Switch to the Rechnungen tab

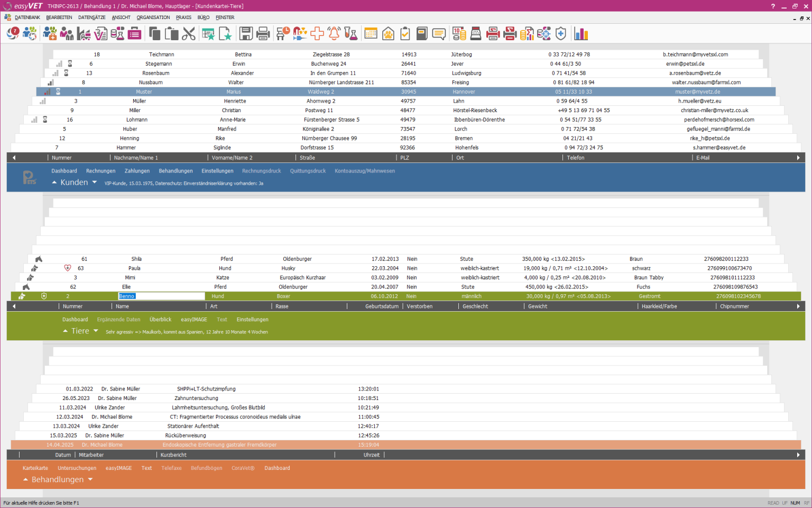pos(100,170)
